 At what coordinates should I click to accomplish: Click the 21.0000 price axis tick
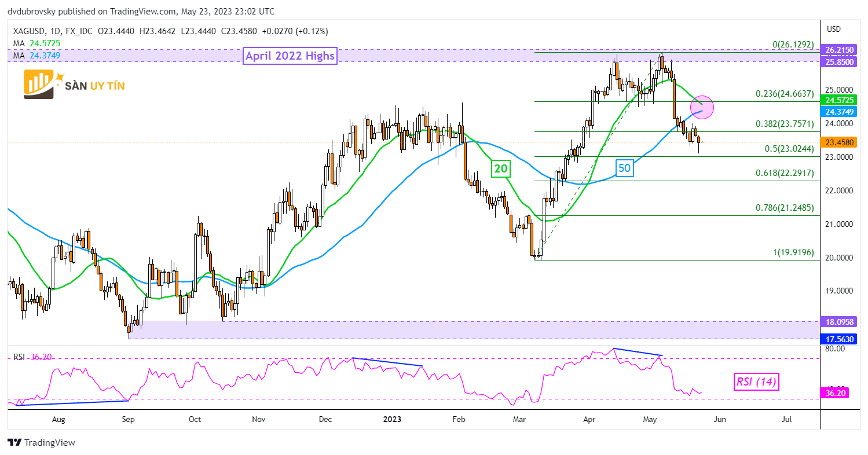click(839, 224)
